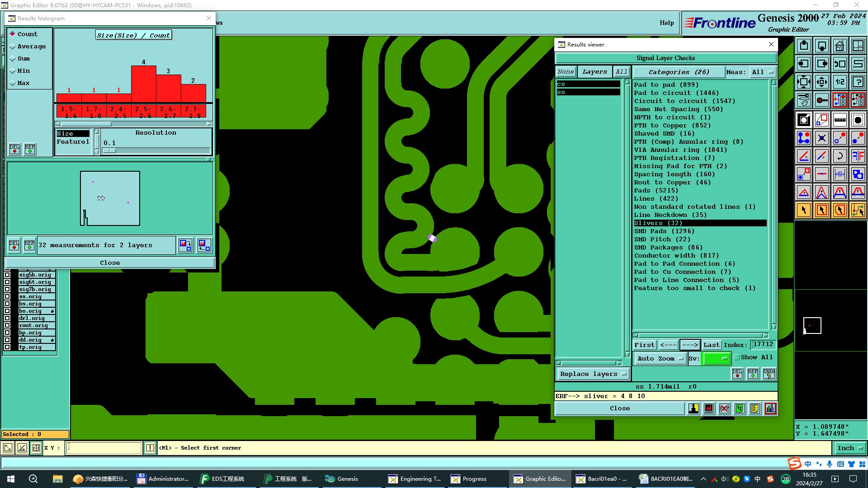Image resolution: width=868 pixels, height=488 pixels.
Task: Click the Last navigation button
Action: (x=711, y=345)
